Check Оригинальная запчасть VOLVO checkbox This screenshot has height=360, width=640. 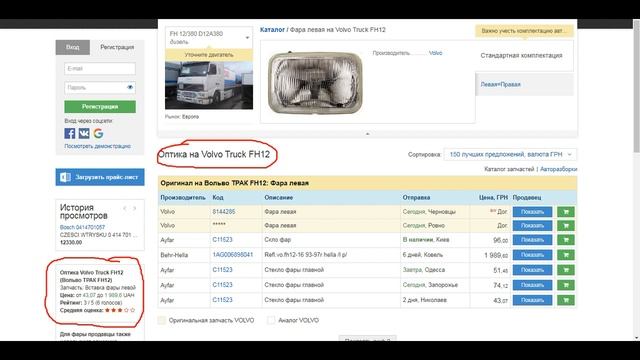162,320
